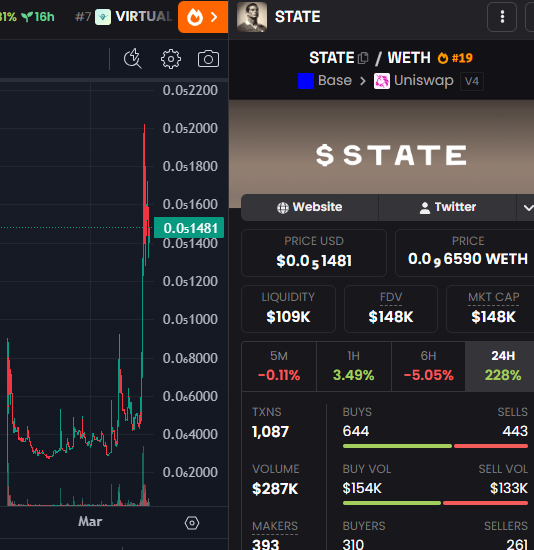
Task: Click the 16h age indicator in ticker
Action: point(38,16)
